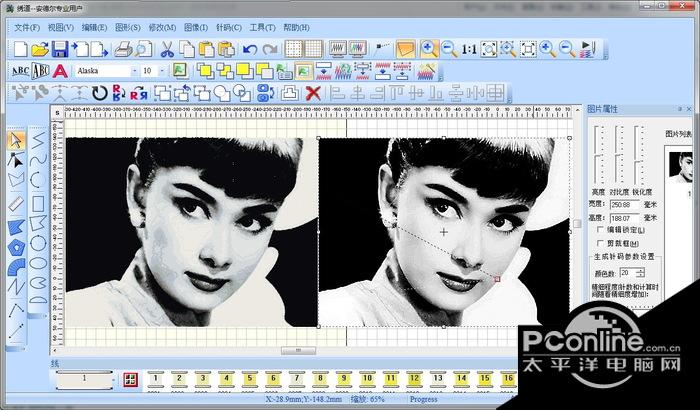700x410 pixels.
Task: Pick the rectangle outline shape tool
Action: pyautogui.click(x=38, y=204)
